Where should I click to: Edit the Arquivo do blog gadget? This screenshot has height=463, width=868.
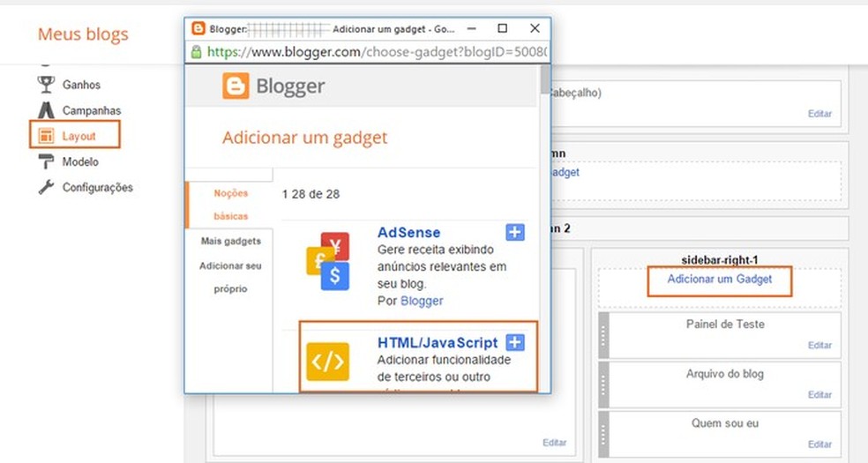pos(819,394)
